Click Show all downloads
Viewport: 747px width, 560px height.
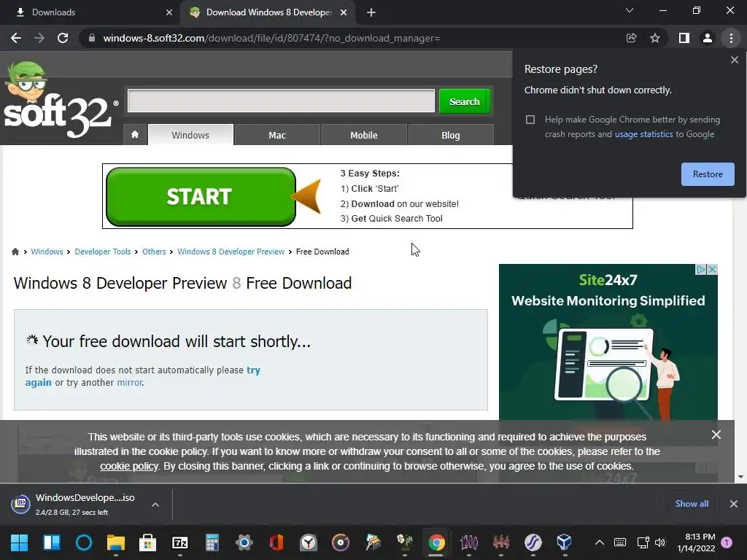pos(692,504)
